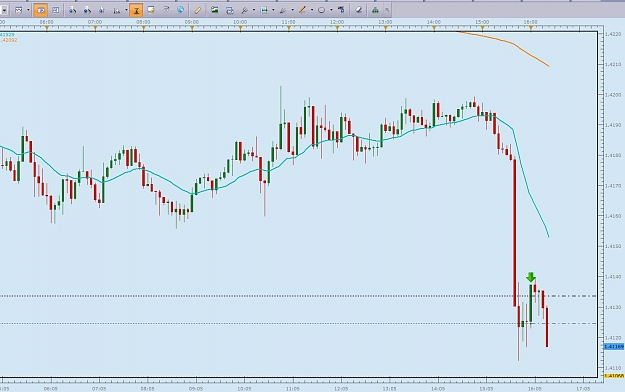Open the dropdown beside the magnifier tool
This screenshot has height=392, width=625.
(x=254, y=10)
